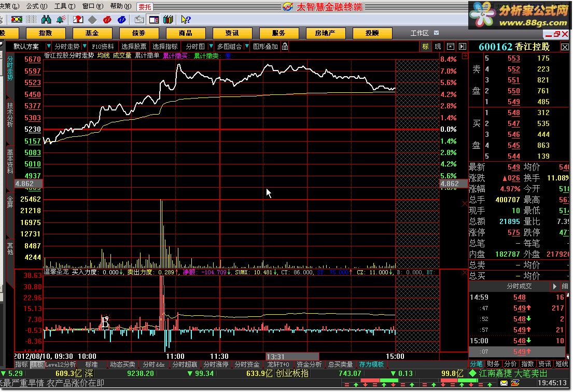The width and height of the screenshot is (573, 392).
Task: Switch to the 全屏 sidebar tab
Action: click(x=10, y=202)
